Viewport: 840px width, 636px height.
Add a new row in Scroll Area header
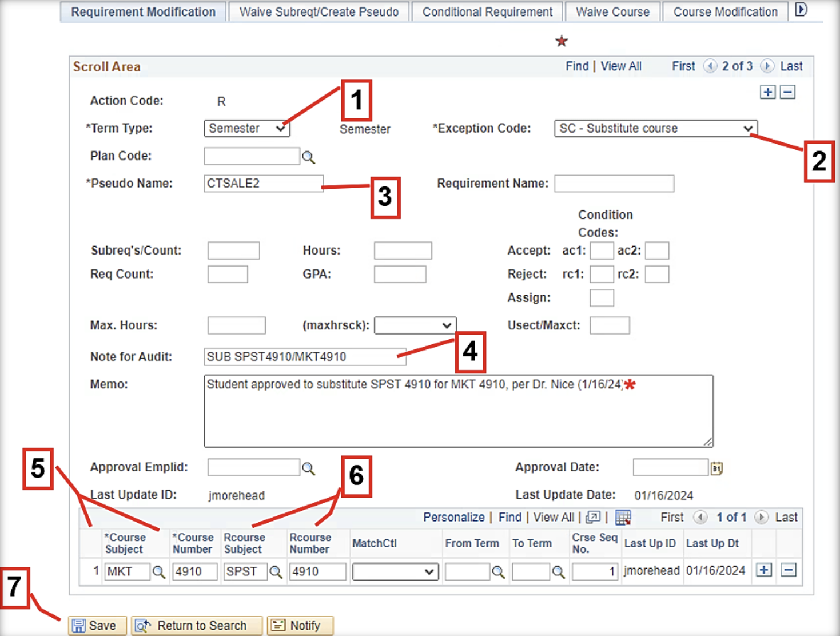[767, 92]
